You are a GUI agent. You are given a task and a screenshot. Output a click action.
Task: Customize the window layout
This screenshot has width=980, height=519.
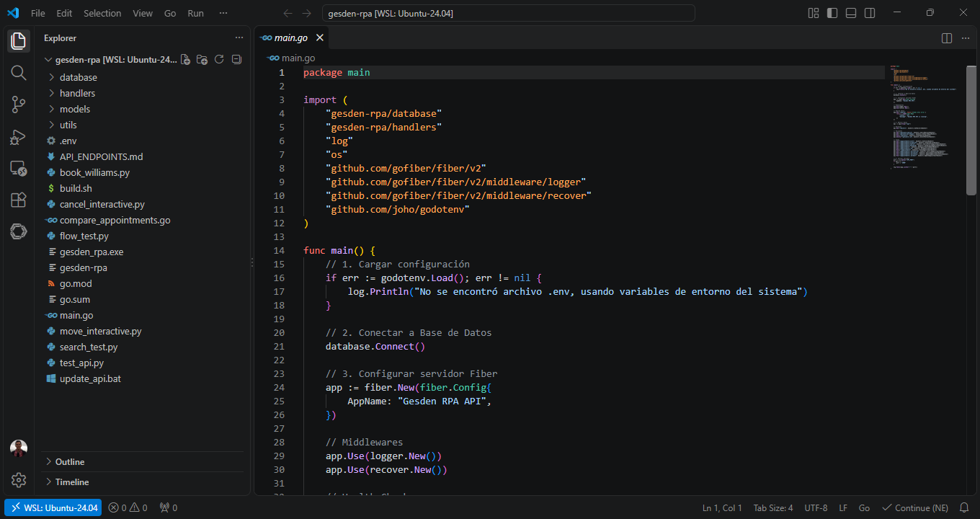click(814, 13)
